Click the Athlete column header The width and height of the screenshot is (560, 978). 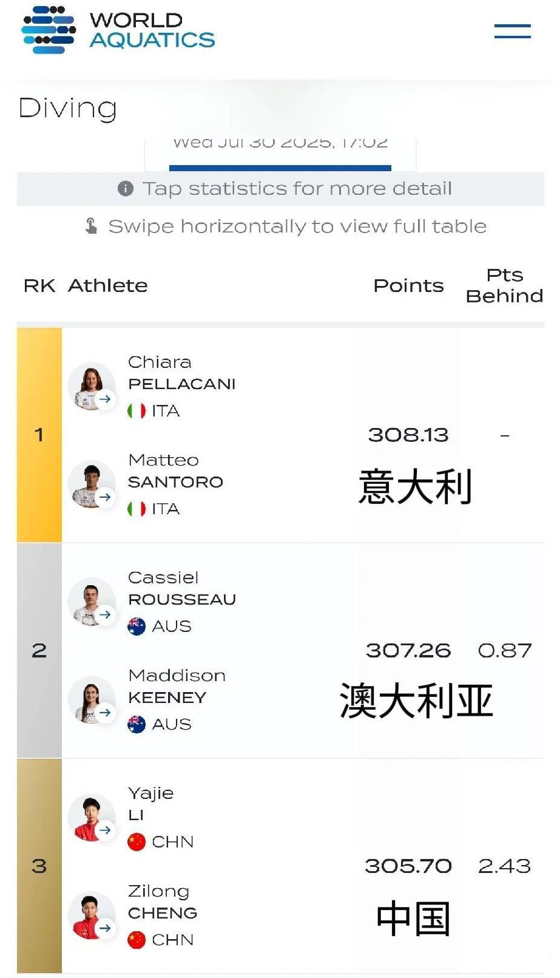[x=108, y=286]
